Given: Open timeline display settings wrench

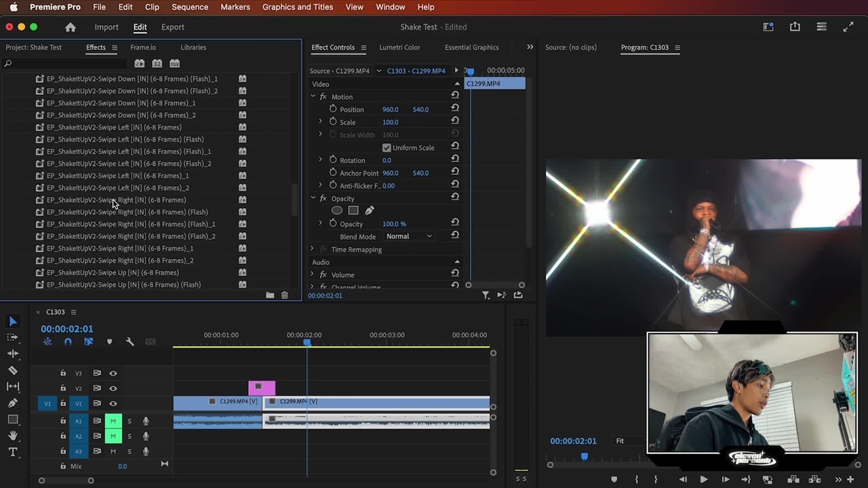Looking at the screenshot, I should pos(130,342).
